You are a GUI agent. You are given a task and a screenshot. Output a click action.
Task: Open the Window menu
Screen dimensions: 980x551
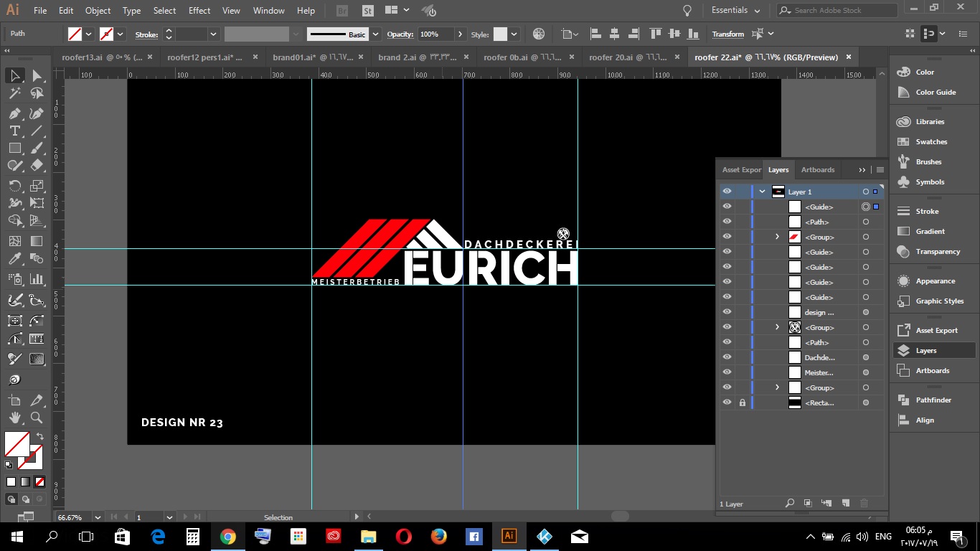[x=269, y=11]
